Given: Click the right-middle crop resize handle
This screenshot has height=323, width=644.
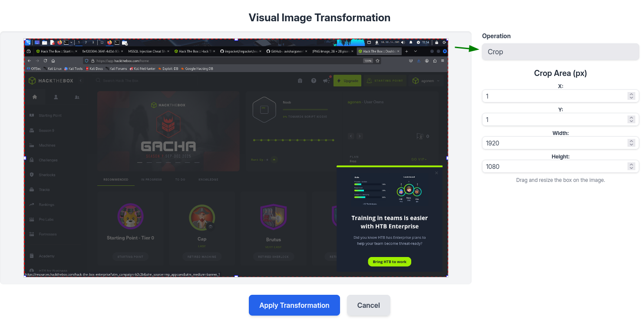Looking at the screenshot, I should click(x=447, y=158).
